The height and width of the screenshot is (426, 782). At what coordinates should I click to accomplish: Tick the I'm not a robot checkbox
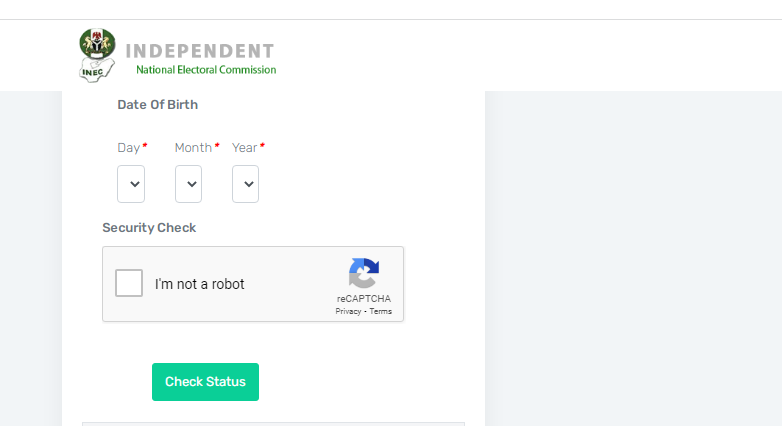[129, 283]
